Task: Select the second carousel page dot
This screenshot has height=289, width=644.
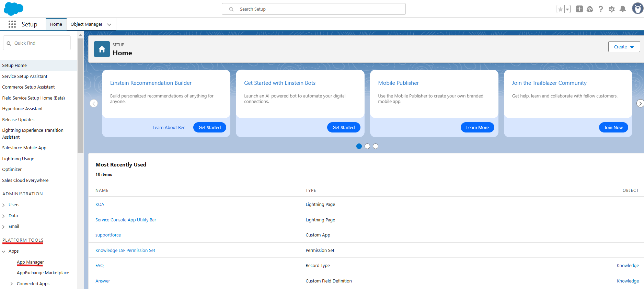Action: coord(367,146)
